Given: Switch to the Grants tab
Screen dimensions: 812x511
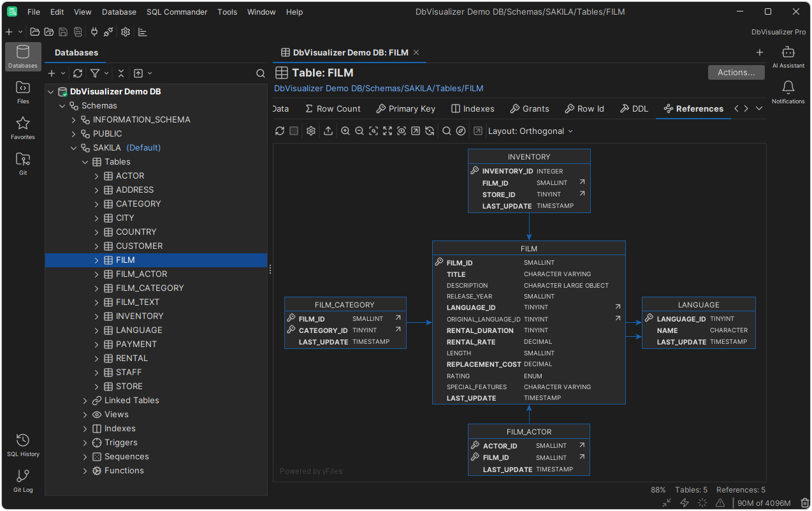Looking at the screenshot, I should click(x=529, y=108).
